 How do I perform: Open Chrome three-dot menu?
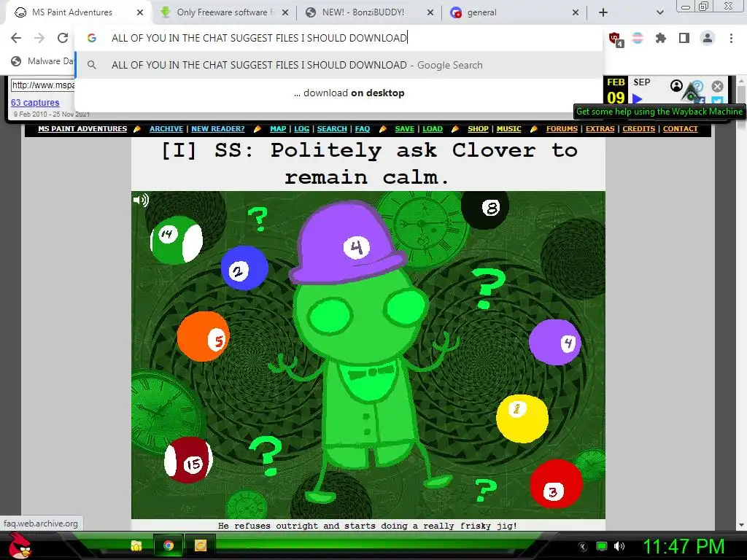731,38
